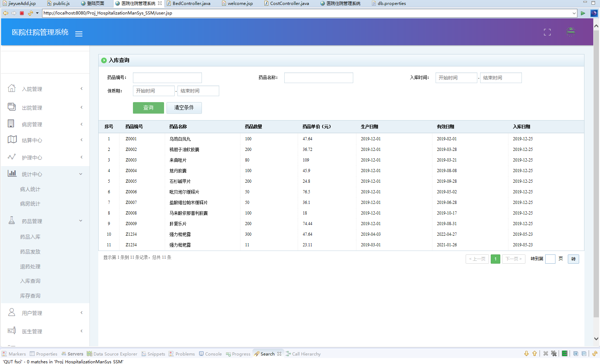Image resolution: width=600 pixels, height=364 pixels.
Task: Click the 入库时间 start date field
Action: click(456, 78)
